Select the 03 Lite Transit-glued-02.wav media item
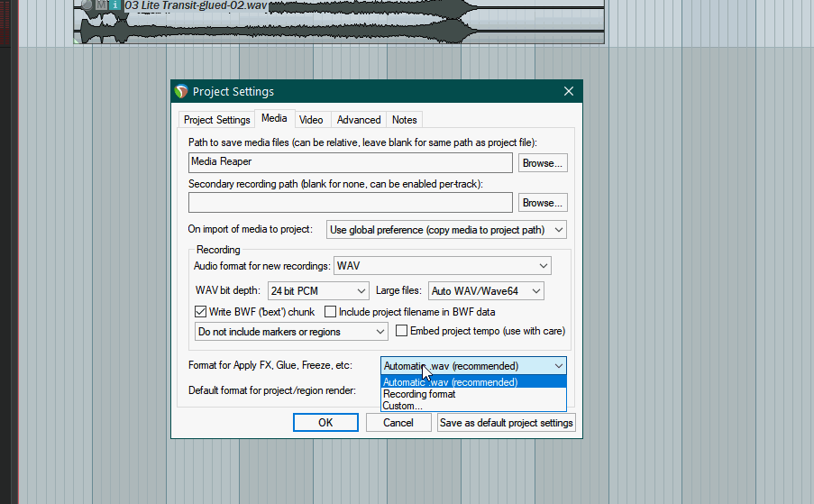 pyautogui.click(x=339, y=22)
